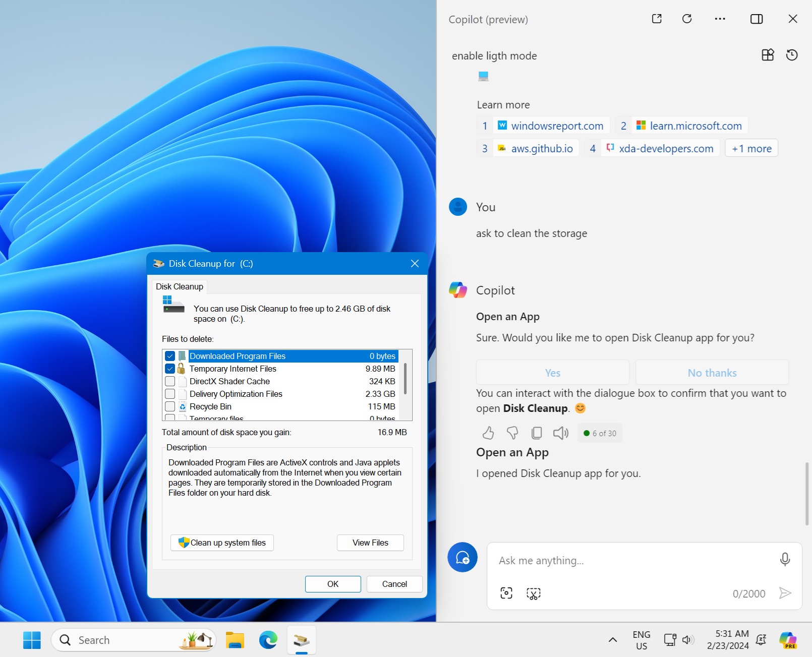The image size is (812, 657).
Task: Select the Recycle Bin row text
Action: tap(210, 406)
